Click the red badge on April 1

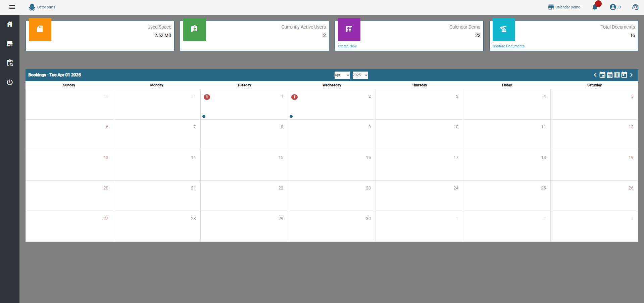click(207, 97)
